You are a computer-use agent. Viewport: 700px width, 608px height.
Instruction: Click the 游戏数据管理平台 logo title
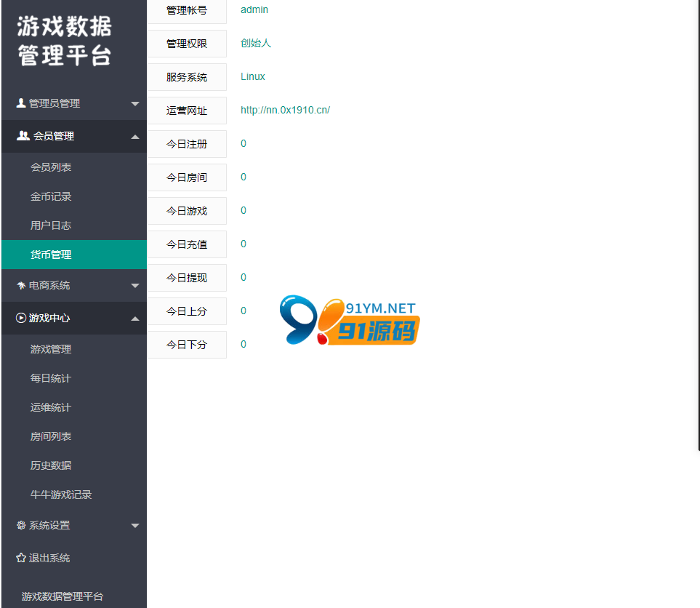coord(65,41)
